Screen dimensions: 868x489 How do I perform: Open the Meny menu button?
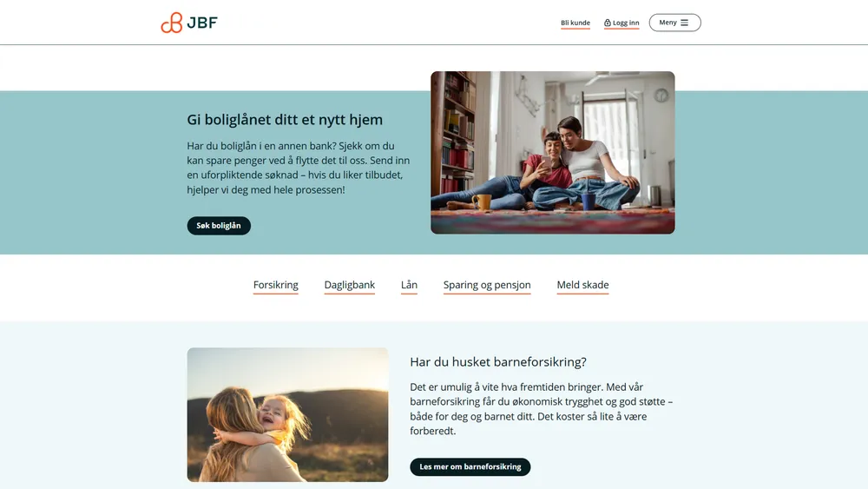coord(674,23)
